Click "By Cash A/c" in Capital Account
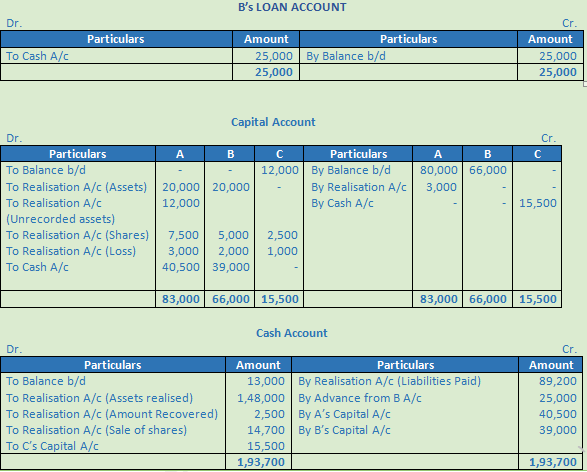 click(342, 202)
